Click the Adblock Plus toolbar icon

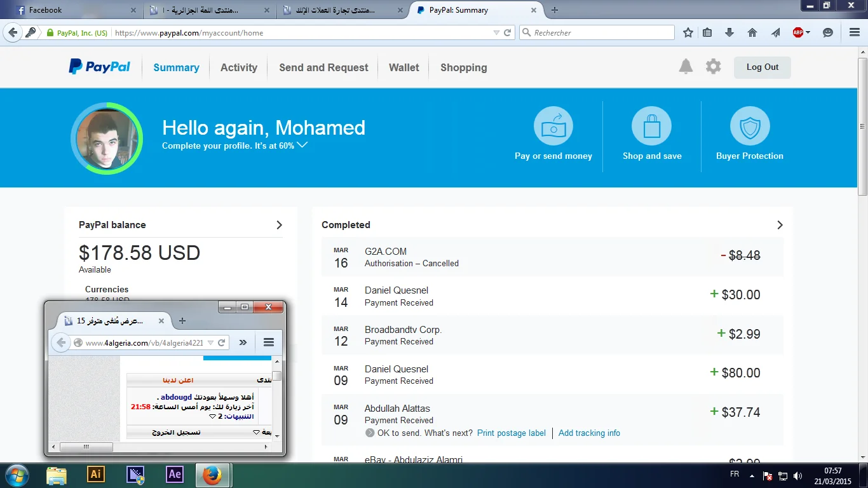[798, 32]
